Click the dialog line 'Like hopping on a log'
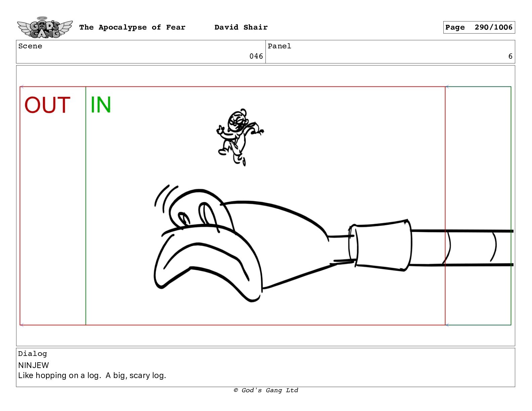This screenshot has width=532, height=411. coord(59,375)
